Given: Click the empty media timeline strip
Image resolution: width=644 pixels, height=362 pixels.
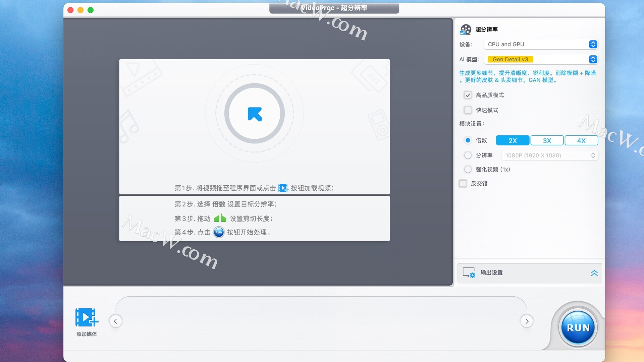Looking at the screenshot, I should click(x=321, y=321).
